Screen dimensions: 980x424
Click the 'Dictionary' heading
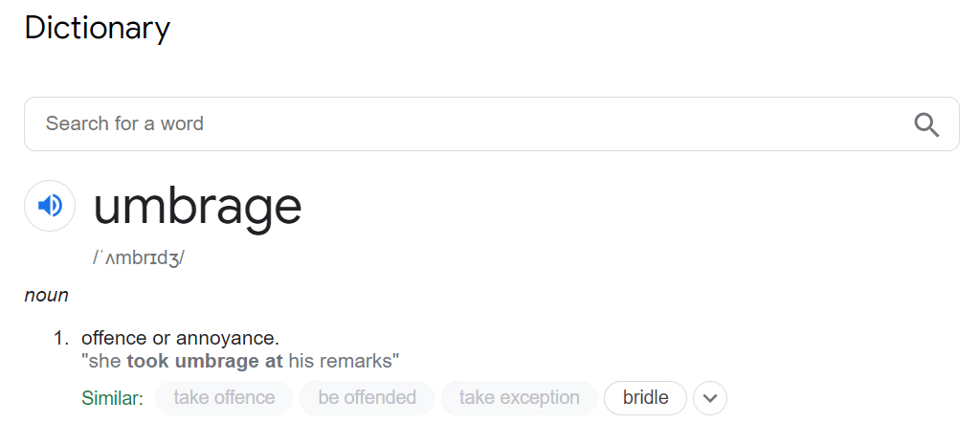(97, 28)
